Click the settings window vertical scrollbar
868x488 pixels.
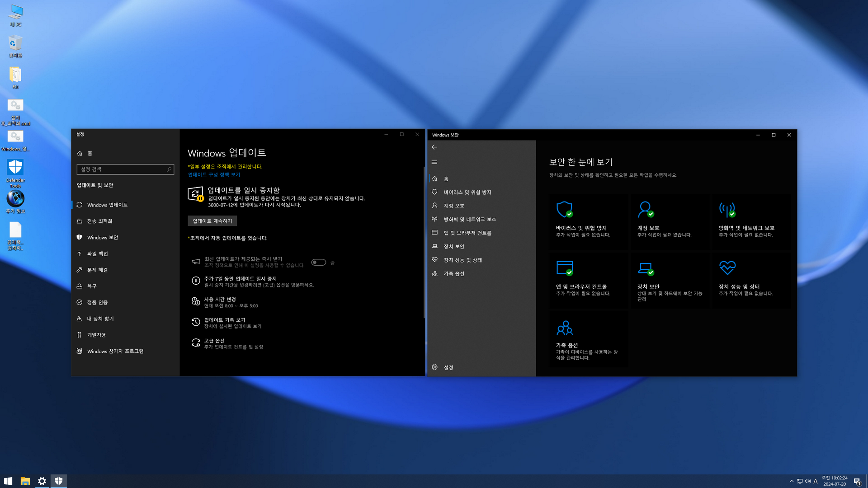click(424, 242)
